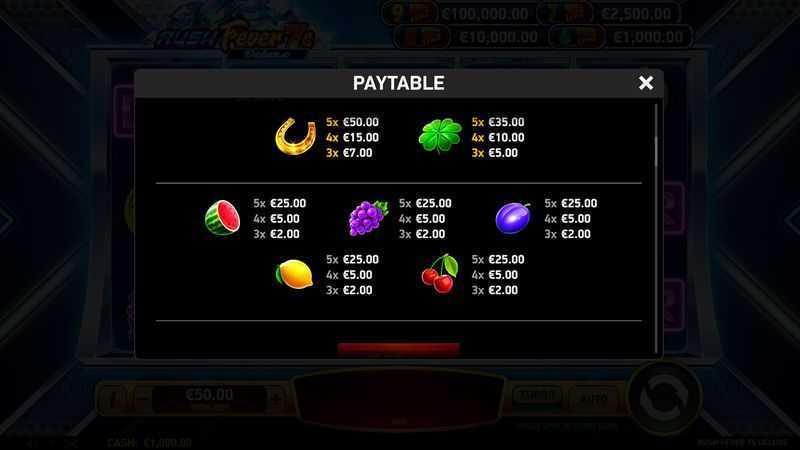The width and height of the screenshot is (800, 450).
Task: Click the circular spin button
Action: [663, 396]
